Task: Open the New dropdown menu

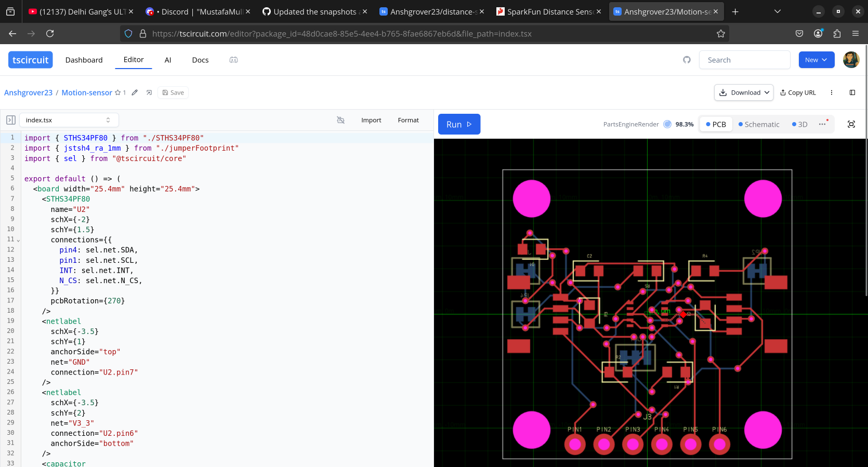Action: [x=816, y=60]
